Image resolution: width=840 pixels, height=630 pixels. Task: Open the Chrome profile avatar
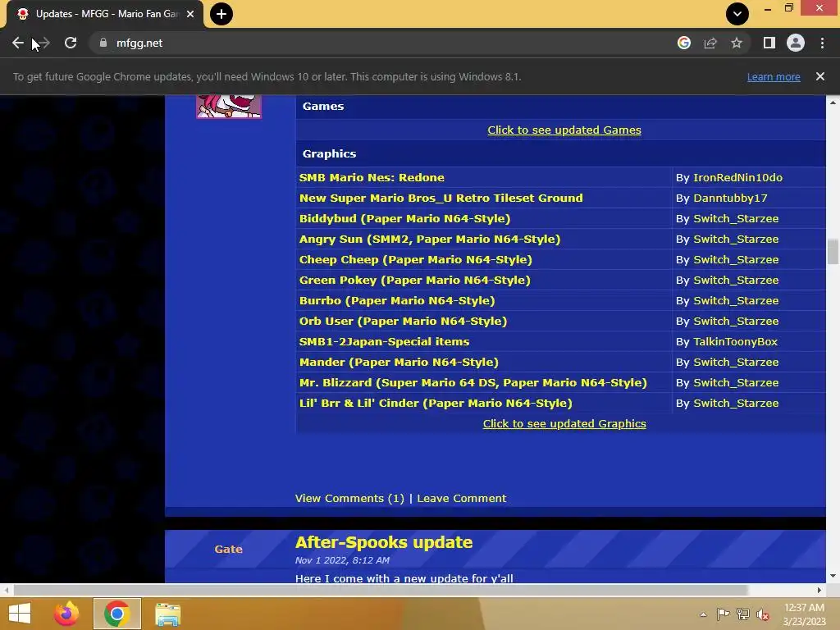click(x=796, y=43)
